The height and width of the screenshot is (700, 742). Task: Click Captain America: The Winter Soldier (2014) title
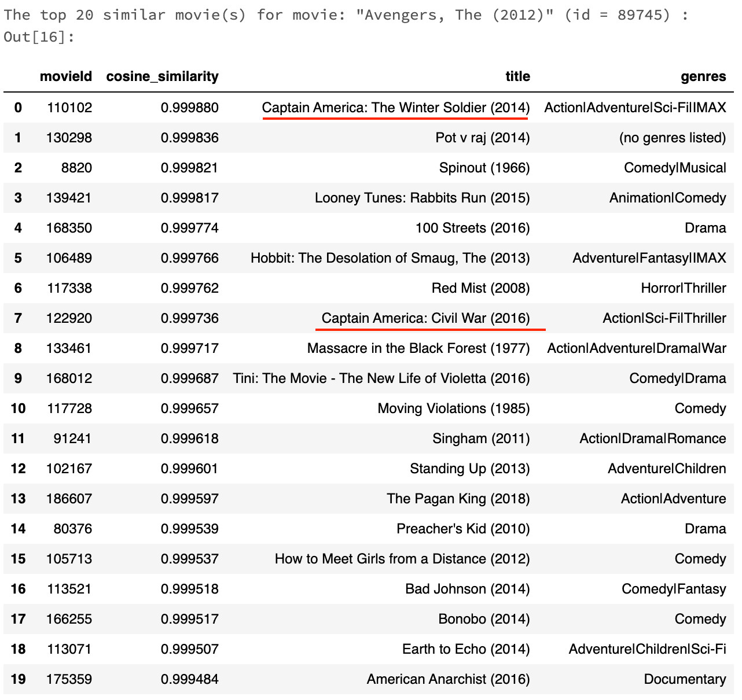[x=396, y=108]
